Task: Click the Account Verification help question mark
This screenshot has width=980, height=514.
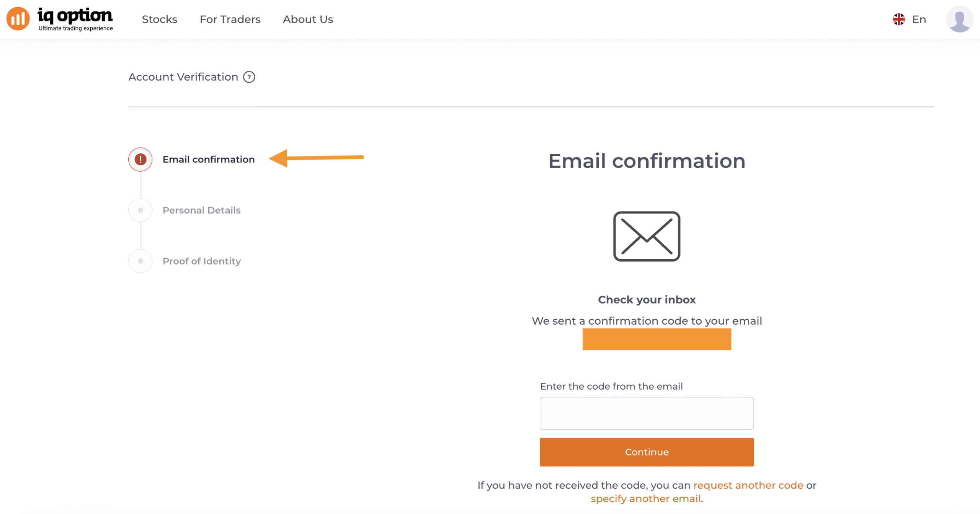Action: click(249, 77)
